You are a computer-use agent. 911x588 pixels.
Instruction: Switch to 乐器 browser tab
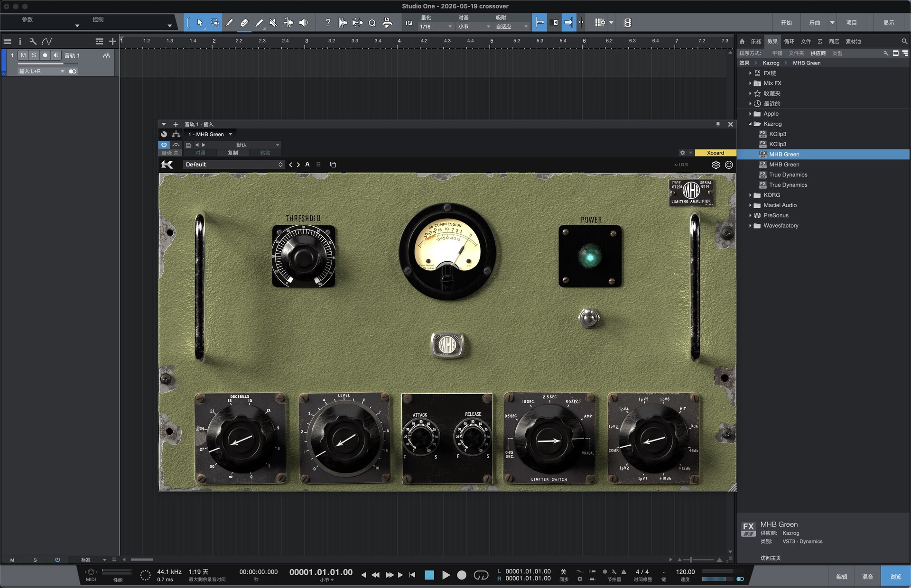click(x=756, y=41)
